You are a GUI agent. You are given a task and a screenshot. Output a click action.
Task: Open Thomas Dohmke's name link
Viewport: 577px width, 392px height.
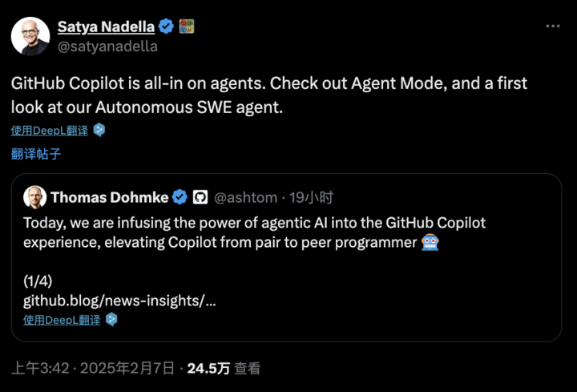[x=108, y=197]
